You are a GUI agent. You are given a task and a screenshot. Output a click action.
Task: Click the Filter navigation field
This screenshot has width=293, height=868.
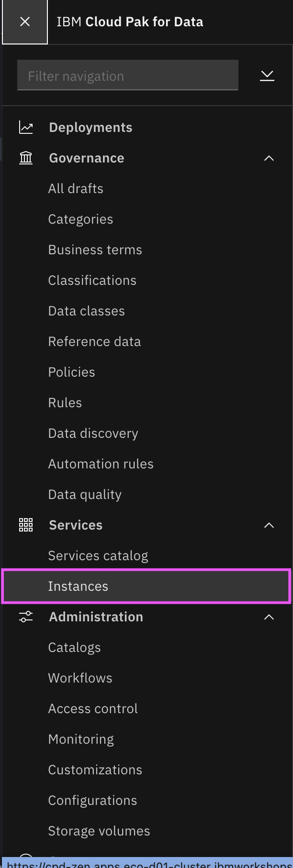128,76
